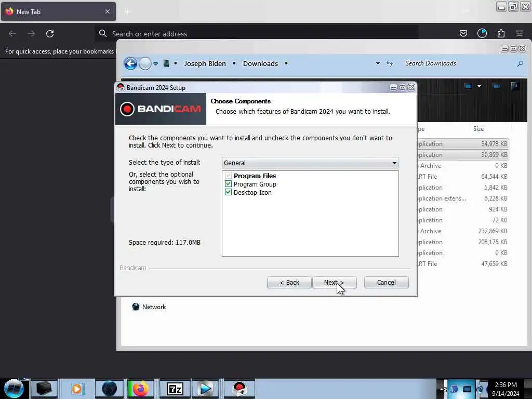Cancel the Bandicam installation
Image resolution: width=532 pixels, height=399 pixels.
pyautogui.click(x=386, y=282)
